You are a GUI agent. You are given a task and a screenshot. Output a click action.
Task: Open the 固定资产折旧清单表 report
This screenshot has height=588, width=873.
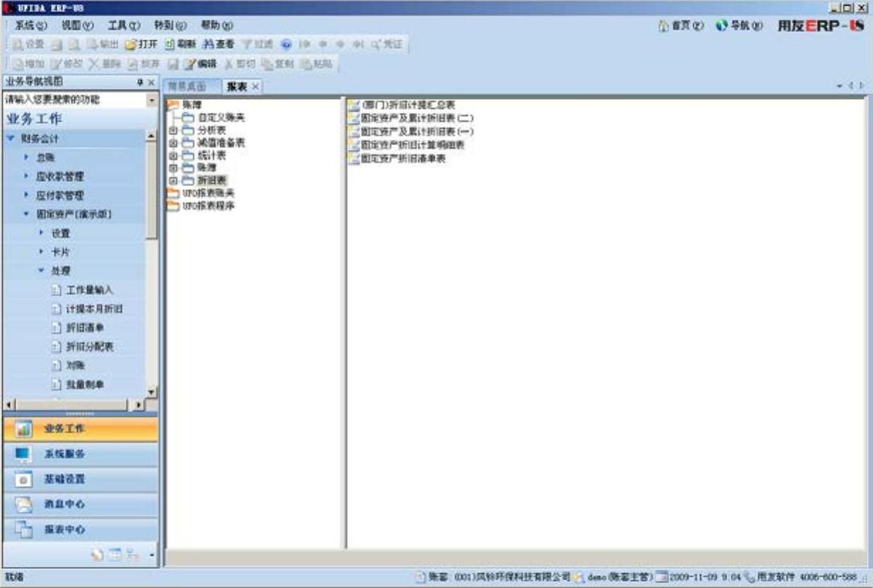(398, 158)
